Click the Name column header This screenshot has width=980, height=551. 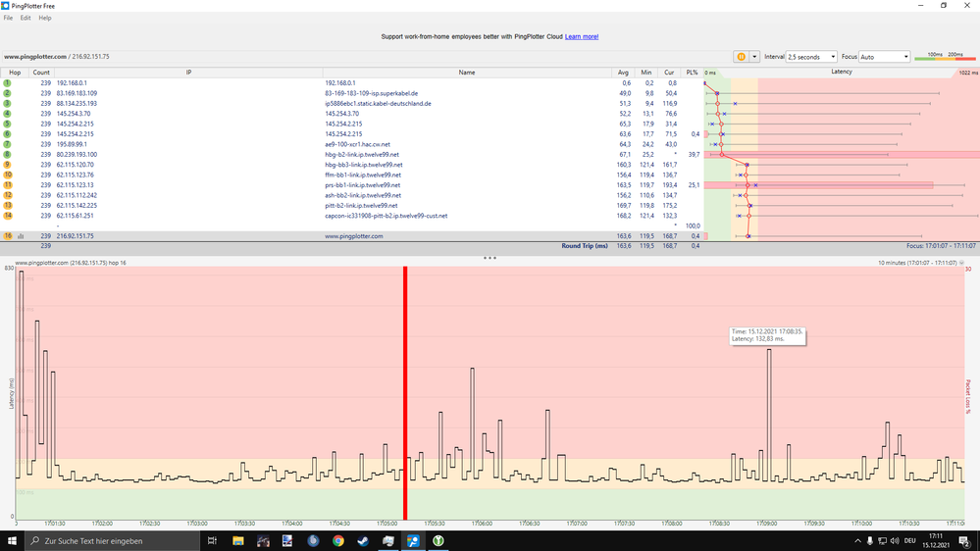467,73
